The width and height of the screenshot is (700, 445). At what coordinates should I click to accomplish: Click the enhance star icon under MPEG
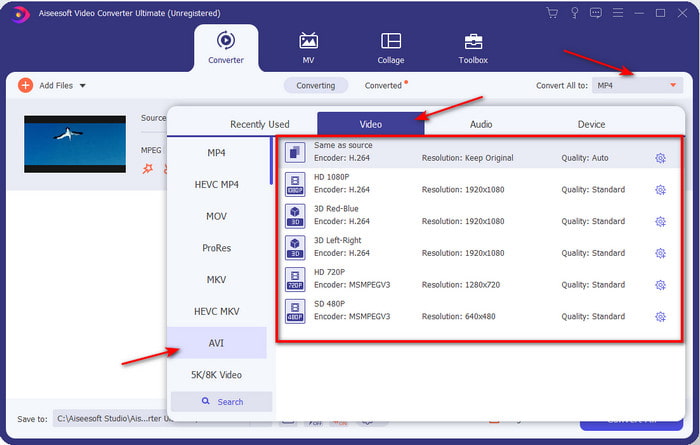[147, 168]
